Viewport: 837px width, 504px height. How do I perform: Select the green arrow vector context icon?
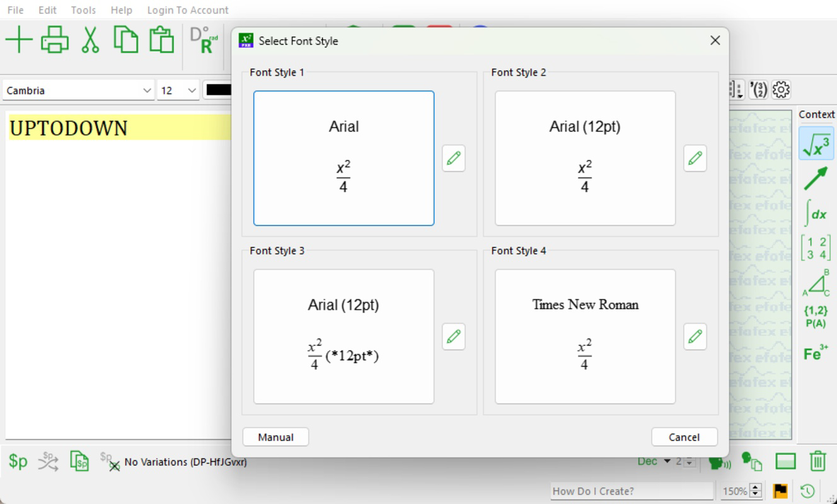(x=816, y=178)
